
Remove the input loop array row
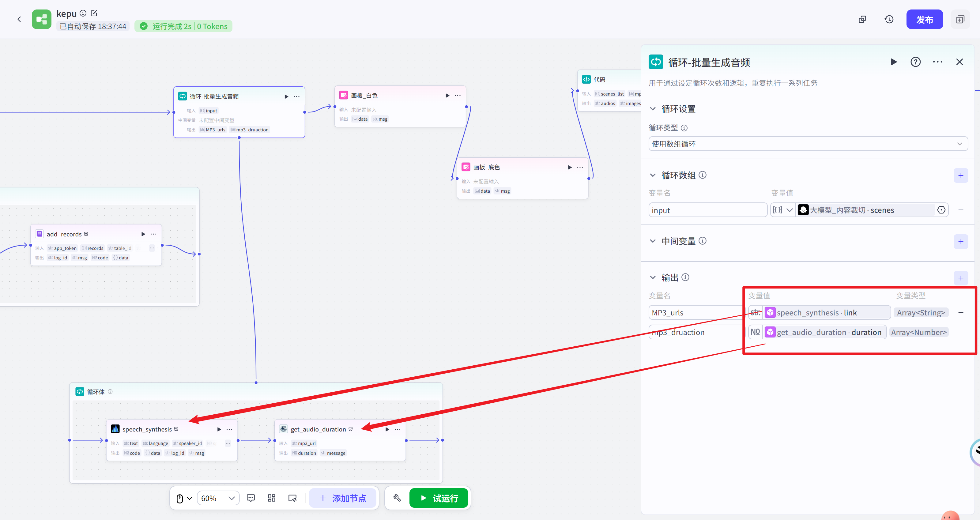(x=961, y=210)
